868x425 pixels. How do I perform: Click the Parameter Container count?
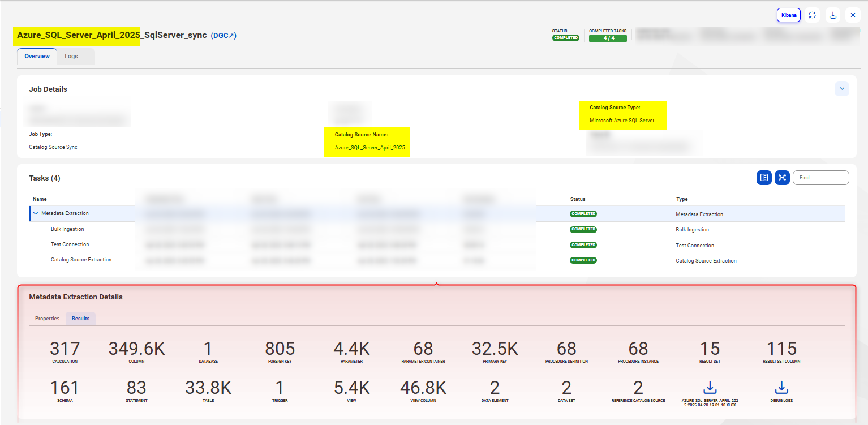point(423,349)
